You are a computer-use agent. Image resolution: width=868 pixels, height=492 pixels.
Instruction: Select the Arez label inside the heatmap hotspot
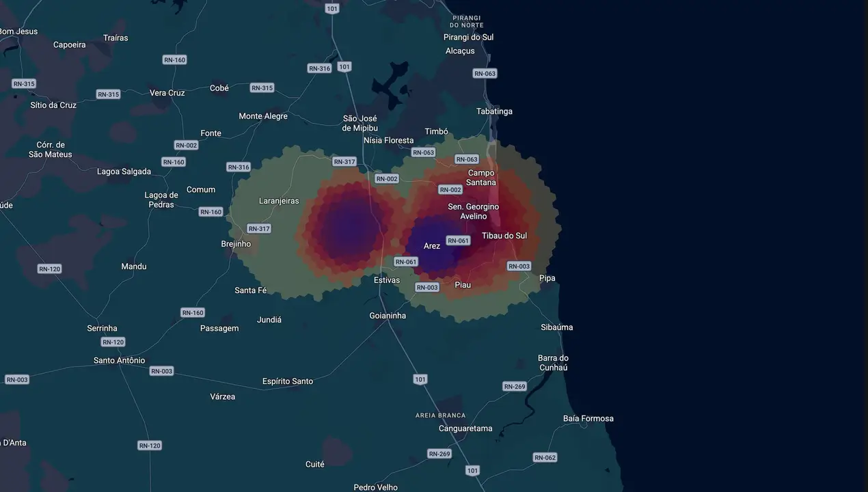pos(432,246)
